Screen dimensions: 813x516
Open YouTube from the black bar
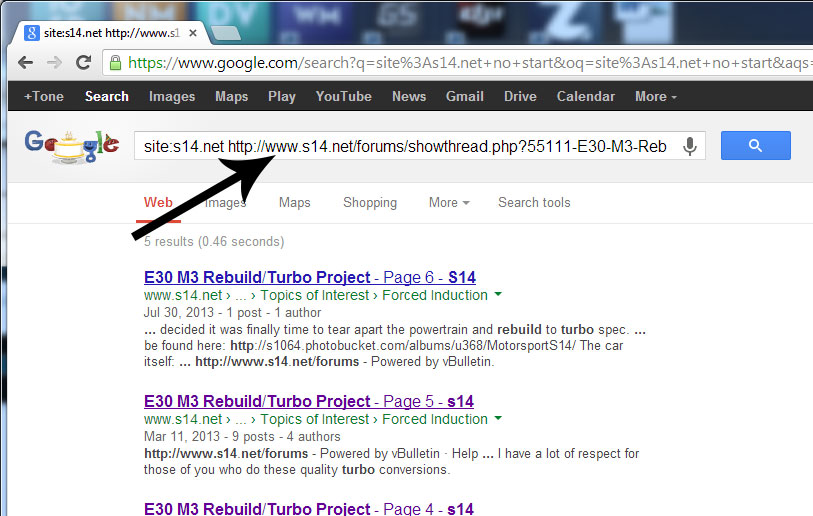click(x=344, y=96)
